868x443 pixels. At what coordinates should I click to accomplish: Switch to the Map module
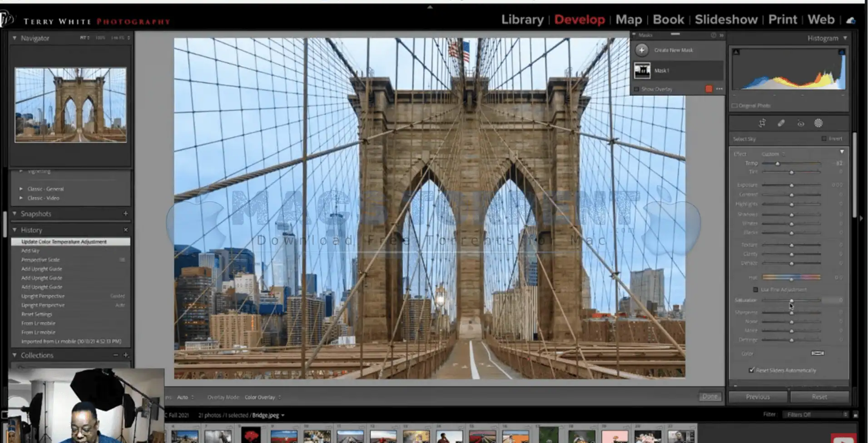[x=629, y=20]
